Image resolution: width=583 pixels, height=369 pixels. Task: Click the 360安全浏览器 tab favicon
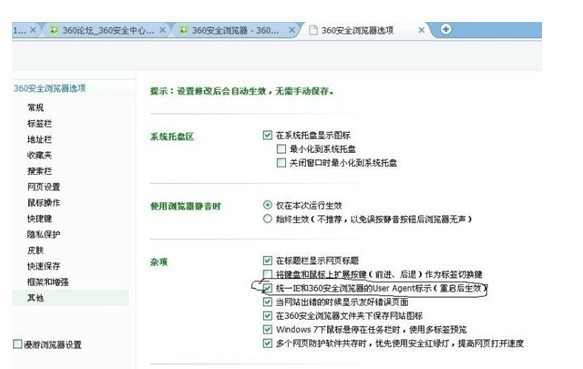pyautogui.click(x=183, y=29)
